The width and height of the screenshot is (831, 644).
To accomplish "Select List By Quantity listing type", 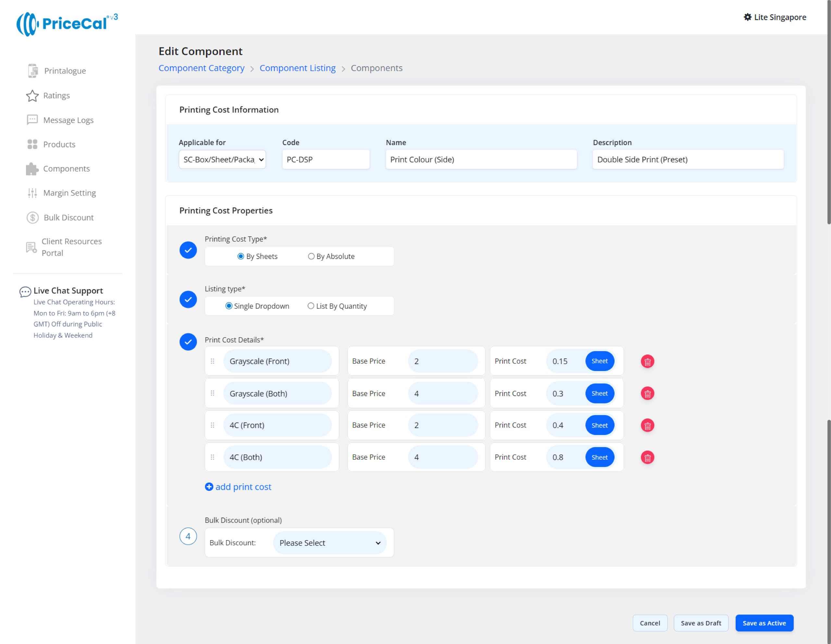I will click(310, 306).
